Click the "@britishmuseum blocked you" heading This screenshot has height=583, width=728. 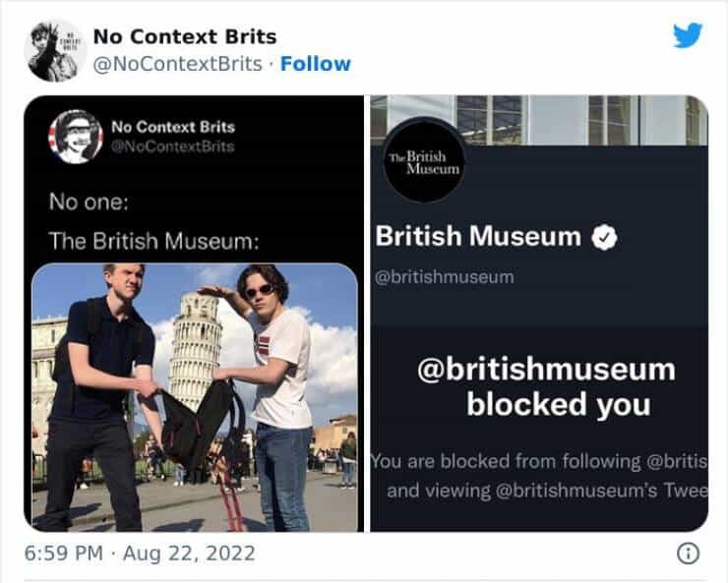(546, 386)
